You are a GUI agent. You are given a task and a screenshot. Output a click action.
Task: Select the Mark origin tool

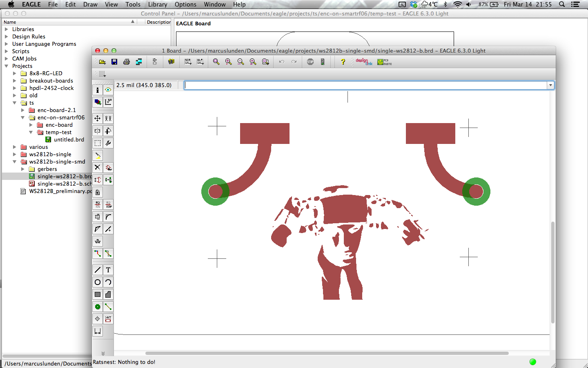click(x=108, y=102)
